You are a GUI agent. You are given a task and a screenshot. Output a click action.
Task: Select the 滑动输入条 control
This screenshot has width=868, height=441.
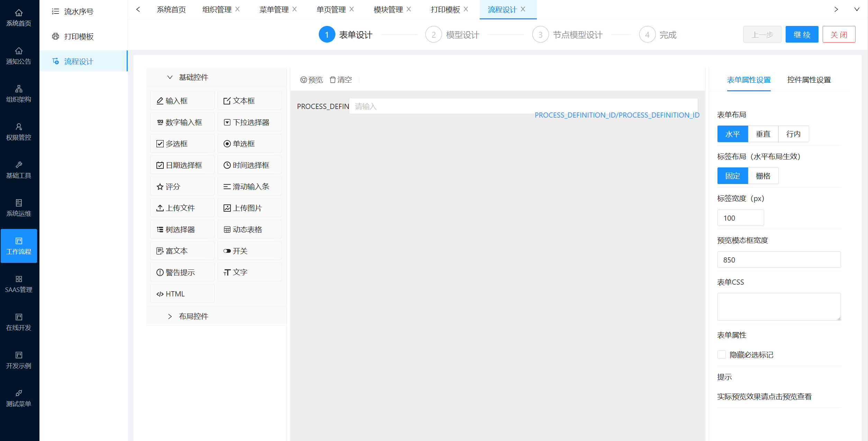tap(250, 186)
